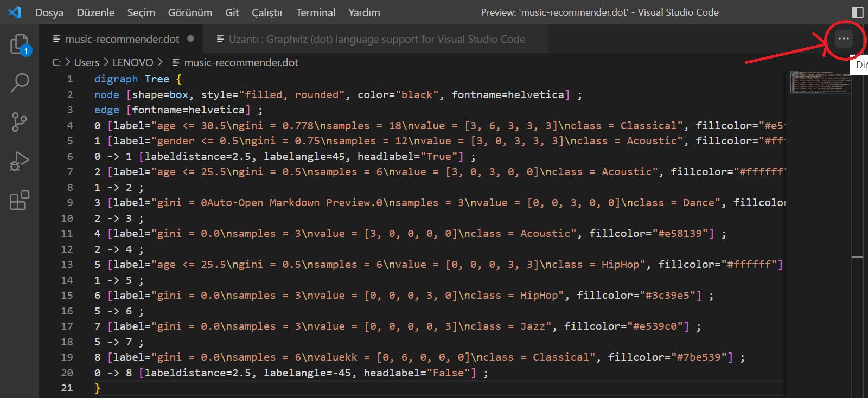Screen dimensions: 868x398
Task: Open the Source Control view icon
Action: [x=20, y=122]
